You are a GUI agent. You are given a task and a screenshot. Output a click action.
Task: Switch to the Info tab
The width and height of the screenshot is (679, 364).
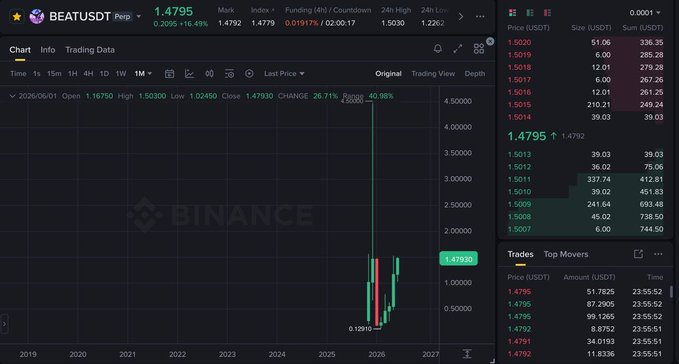(48, 50)
